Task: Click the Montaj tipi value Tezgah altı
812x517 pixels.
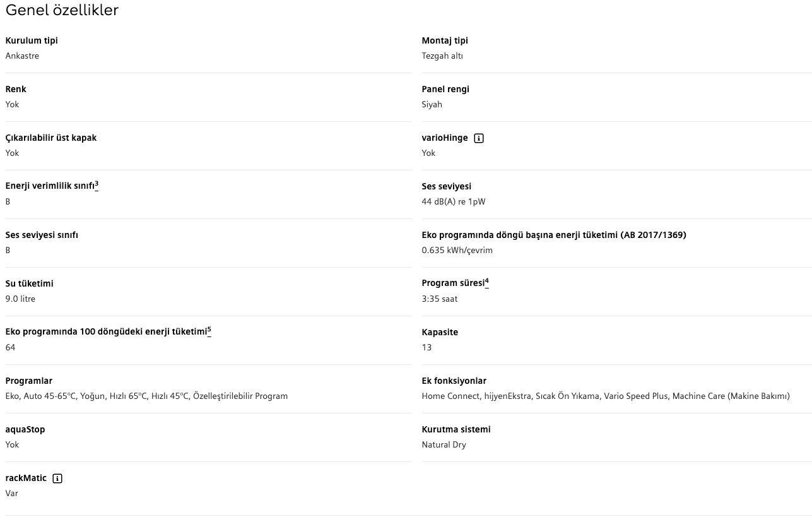Action: [442, 56]
